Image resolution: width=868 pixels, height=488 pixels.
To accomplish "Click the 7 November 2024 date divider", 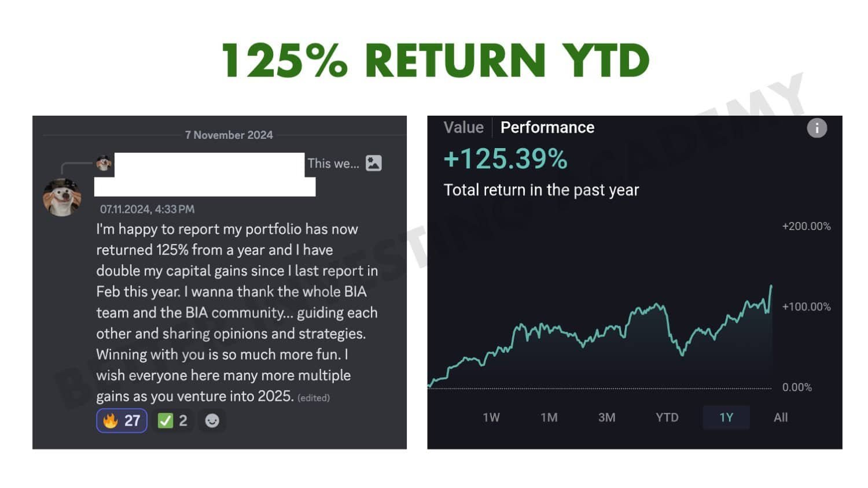I will (229, 135).
